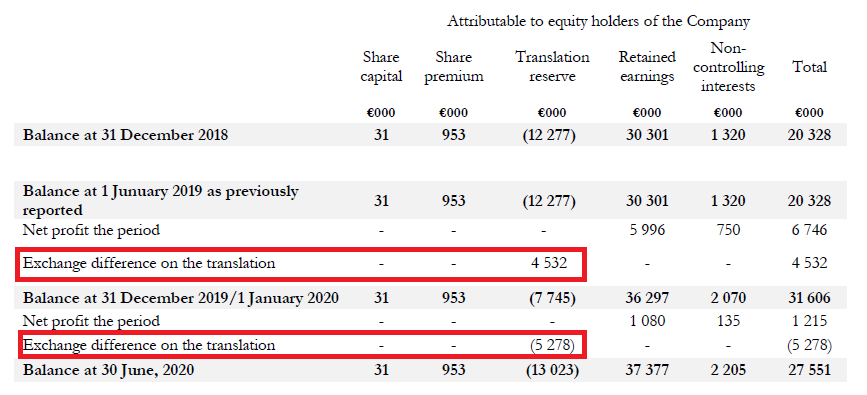Click the 2 205 non-controlling interests value
This screenshot has height=395, width=867.
(x=728, y=369)
